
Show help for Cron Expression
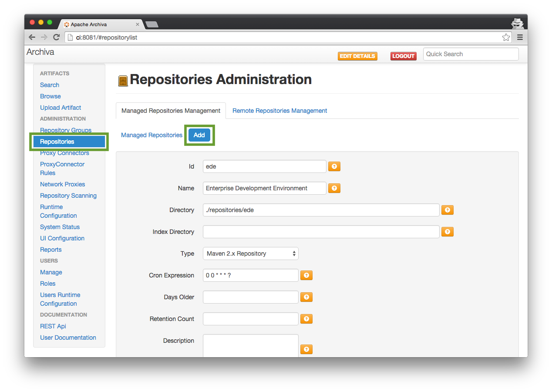pos(306,275)
